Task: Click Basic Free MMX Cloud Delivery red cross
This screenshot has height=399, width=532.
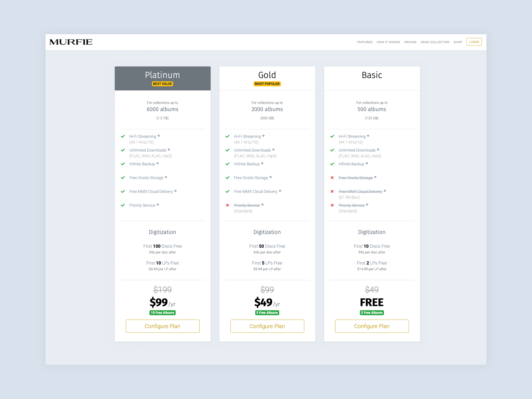Action: pyautogui.click(x=332, y=192)
